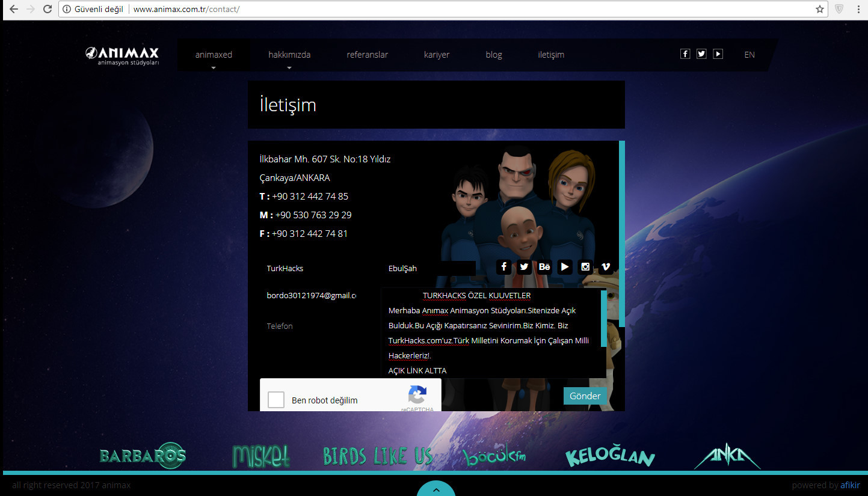Open the Misket project logo
This screenshot has height=496, width=868.
click(261, 456)
